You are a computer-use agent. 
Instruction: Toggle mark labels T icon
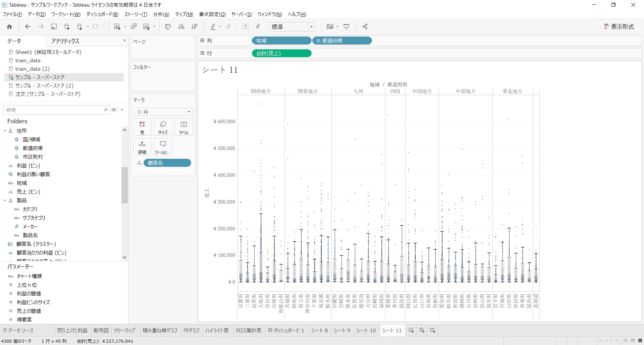246,27
